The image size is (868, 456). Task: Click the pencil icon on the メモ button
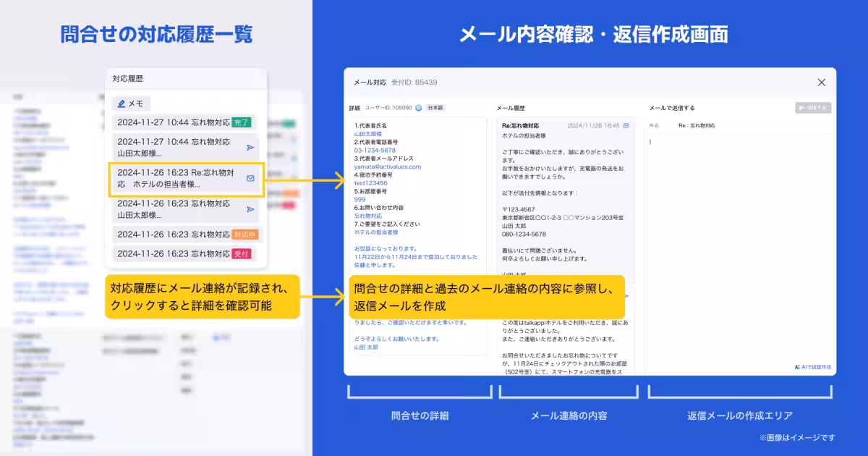tap(121, 103)
